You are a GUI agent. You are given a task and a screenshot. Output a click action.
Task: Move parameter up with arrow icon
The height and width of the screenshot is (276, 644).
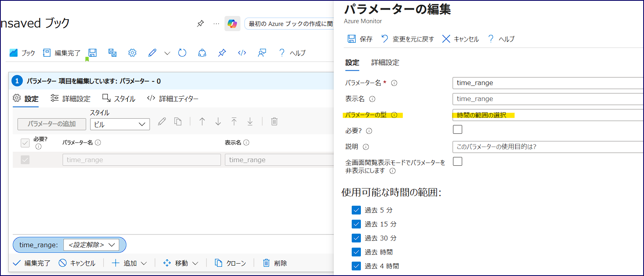click(202, 121)
